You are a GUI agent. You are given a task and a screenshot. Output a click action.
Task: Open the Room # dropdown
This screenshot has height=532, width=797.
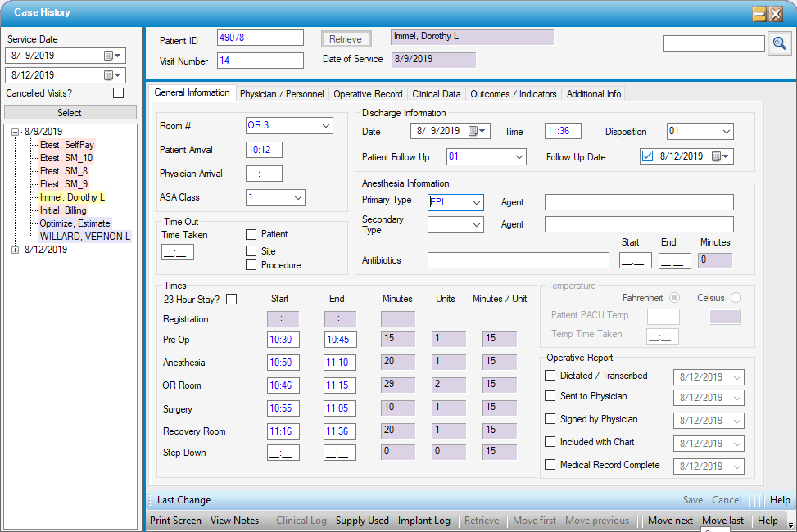click(x=326, y=125)
